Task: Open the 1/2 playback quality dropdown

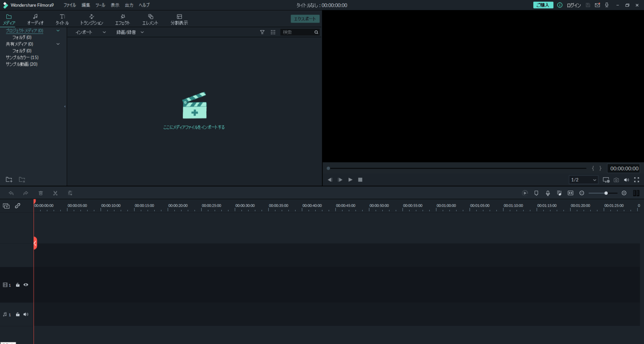Action: pos(583,179)
